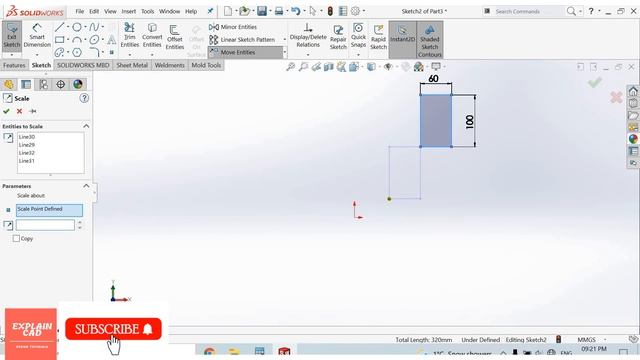Cancel with red X in confirmation corner
Screen dimensions: 640x360
pos(616,97)
